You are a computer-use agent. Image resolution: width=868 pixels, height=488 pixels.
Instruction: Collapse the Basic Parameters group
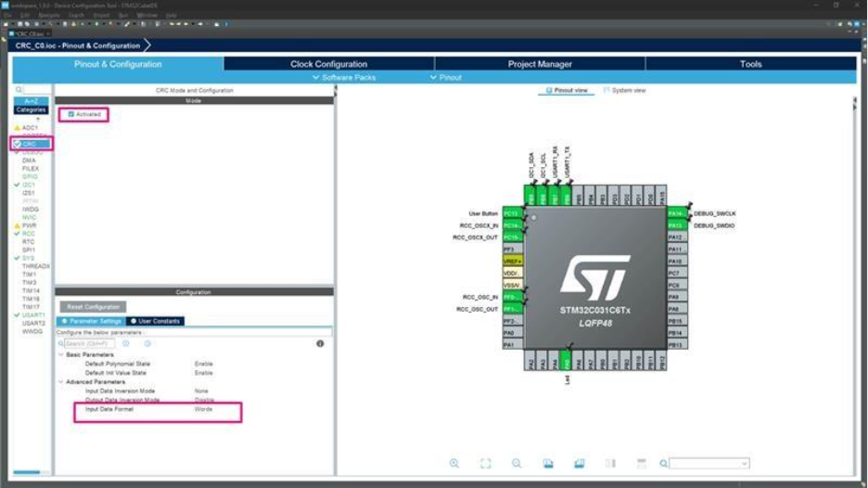click(61, 354)
